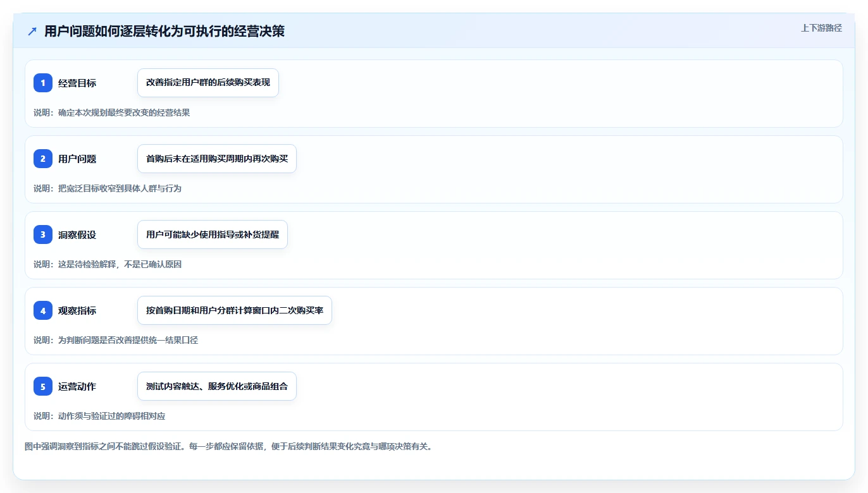Image resolution: width=868 pixels, height=493 pixels.
Task: Click the 经营目标 step label
Action: pos(77,83)
